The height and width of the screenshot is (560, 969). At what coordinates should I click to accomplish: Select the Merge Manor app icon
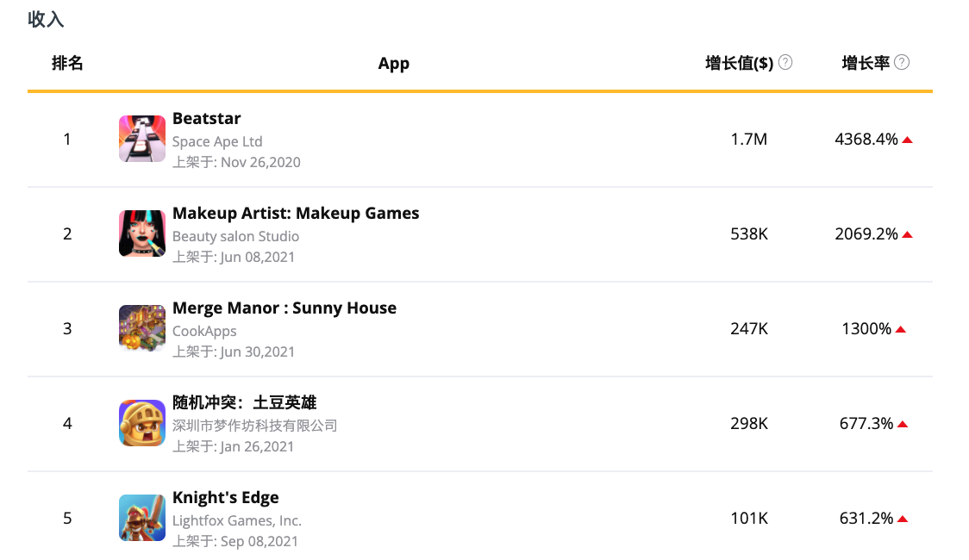142,328
